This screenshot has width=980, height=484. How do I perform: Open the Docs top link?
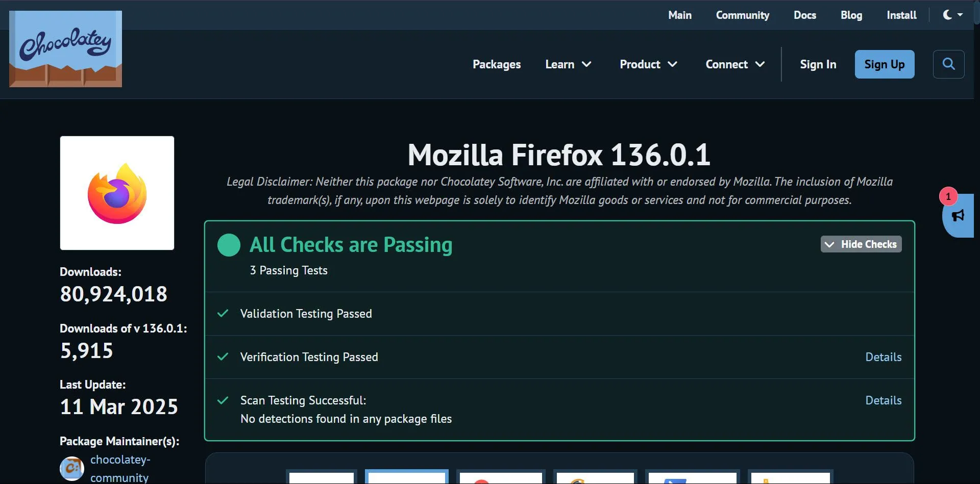805,15
